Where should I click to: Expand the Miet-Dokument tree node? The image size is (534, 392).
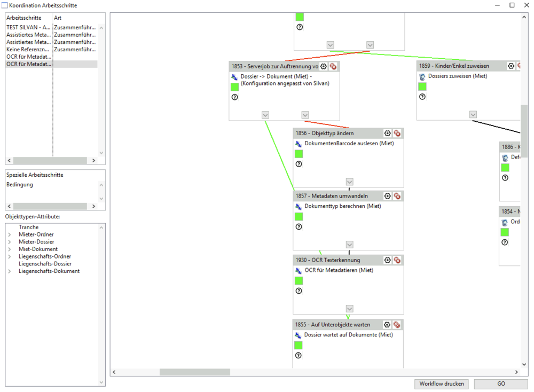10,249
